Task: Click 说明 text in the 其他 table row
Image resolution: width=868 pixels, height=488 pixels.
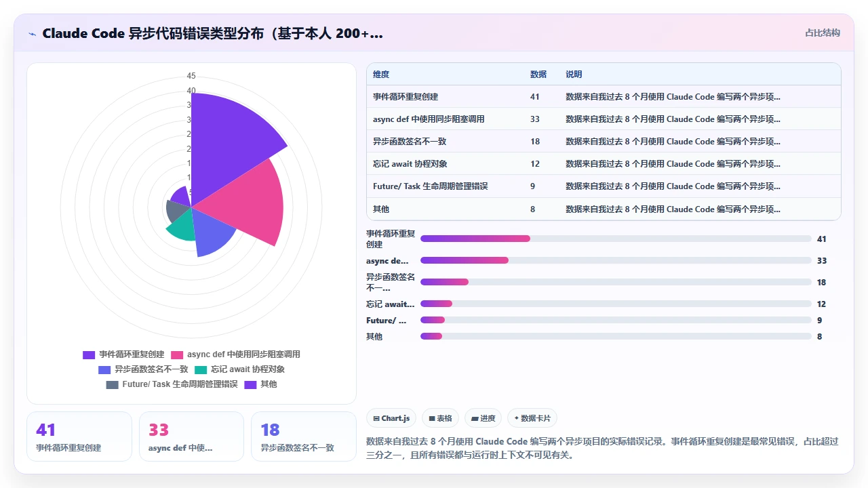Action: click(x=673, y=209)
